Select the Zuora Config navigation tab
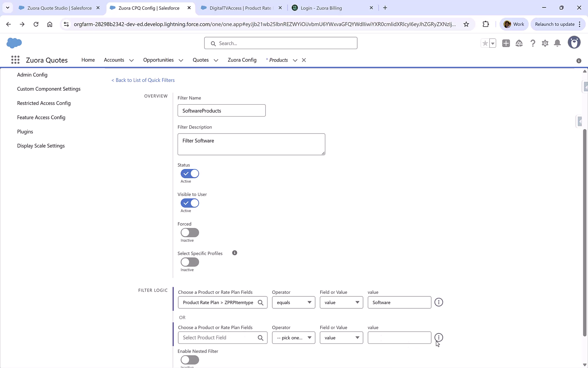588x368 pixels. pyautogui.click(x=242, y=60)
